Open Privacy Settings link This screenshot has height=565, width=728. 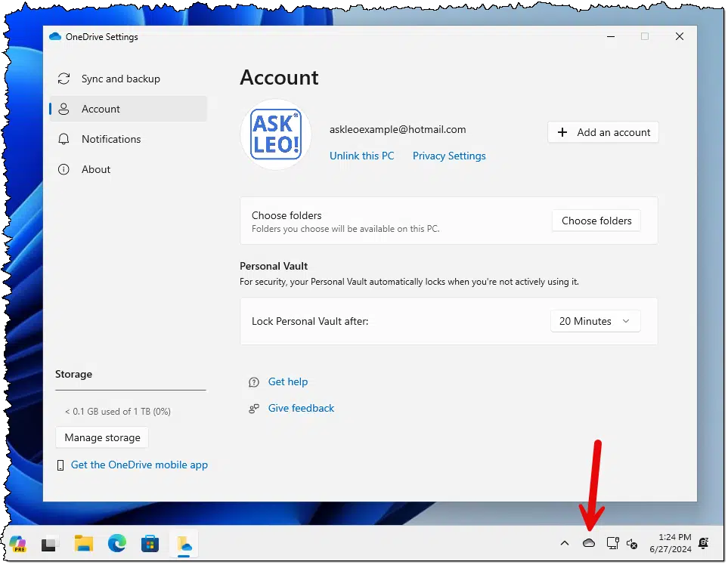pos(449,156)
